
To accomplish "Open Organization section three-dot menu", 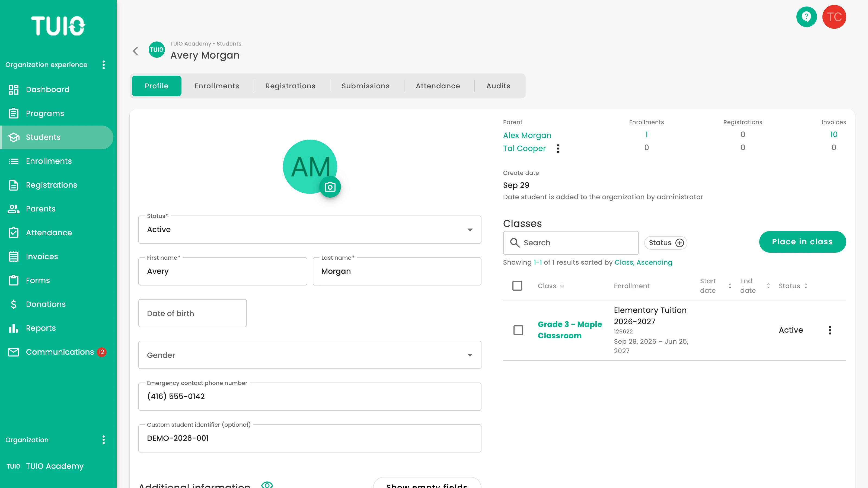I will point(103,440).
